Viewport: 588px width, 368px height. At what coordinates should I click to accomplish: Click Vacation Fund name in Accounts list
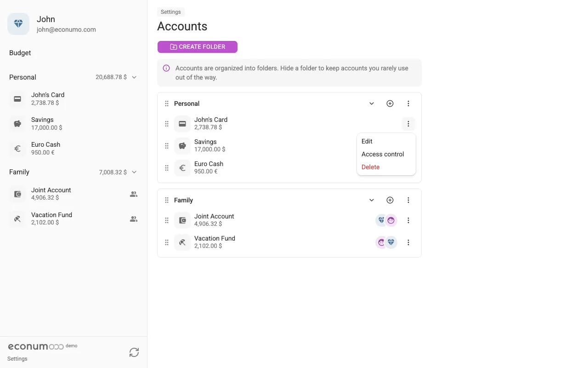tap(215, 238)
